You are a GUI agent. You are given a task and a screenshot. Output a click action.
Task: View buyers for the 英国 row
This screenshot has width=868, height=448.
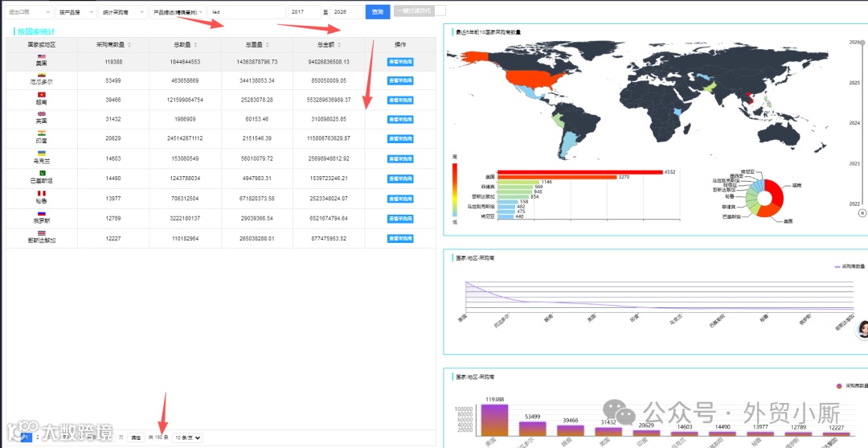tap(400, 120)
